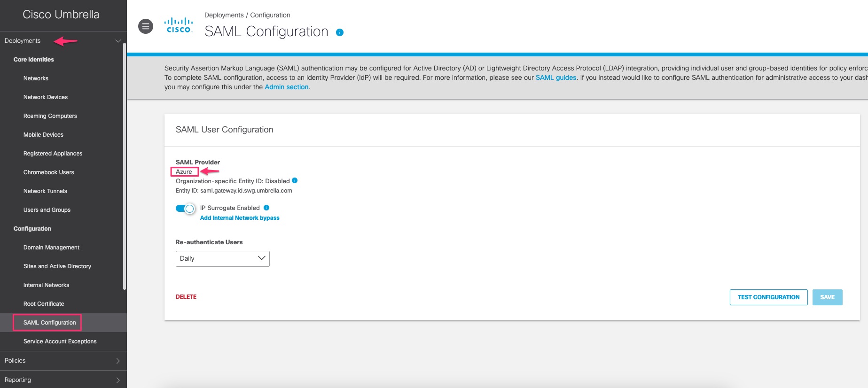The width and height of the screenshot is (868, 388).
Task: Click the Cisco logo
Action: pos(179,25)
